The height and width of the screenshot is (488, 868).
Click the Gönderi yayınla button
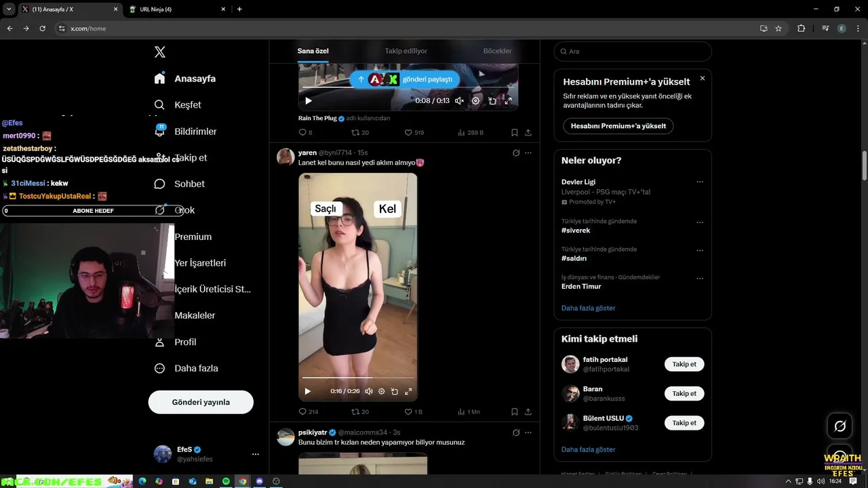[x=201, y=402]
